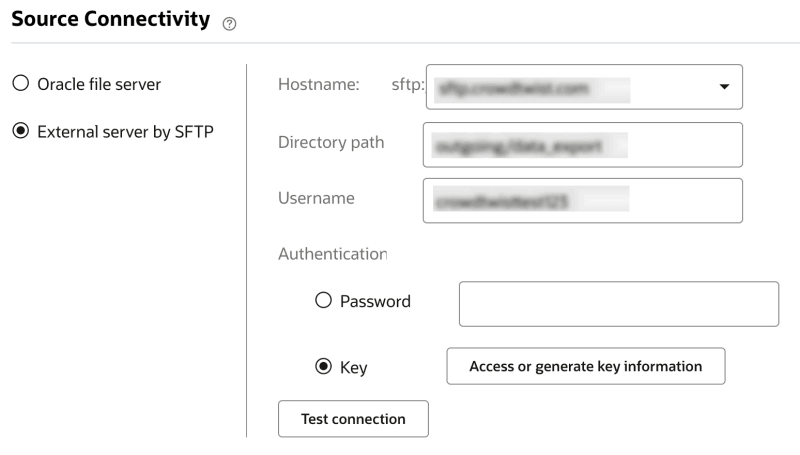Select Password authentication radio button
The width and height of the screenshot is (800, 455).
[323, 300]
